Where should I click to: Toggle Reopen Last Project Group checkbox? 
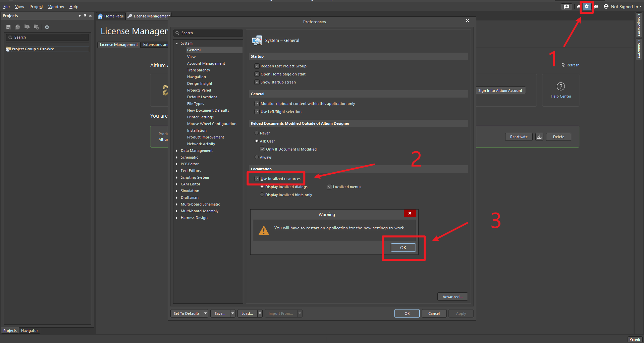(x=257, y=66)
